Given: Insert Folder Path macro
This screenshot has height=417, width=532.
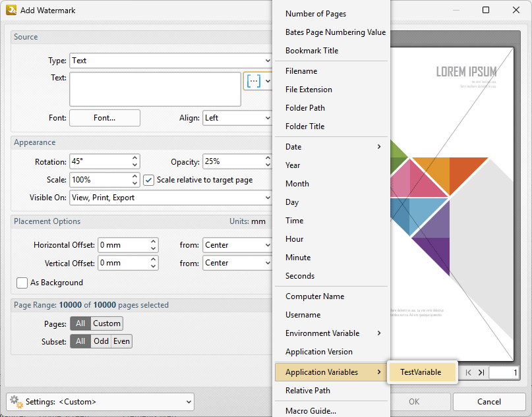Looking at the screenshot, I should (x=331, y=108).
